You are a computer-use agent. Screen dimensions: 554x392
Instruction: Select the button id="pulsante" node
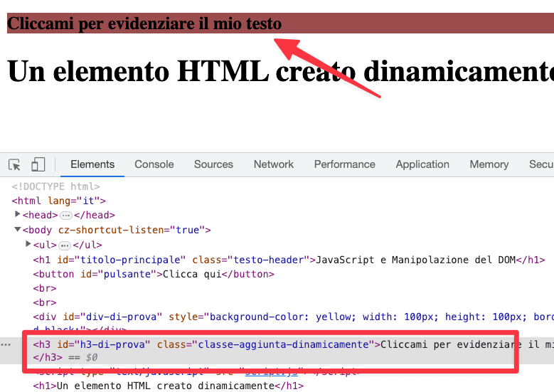point(154,275)
